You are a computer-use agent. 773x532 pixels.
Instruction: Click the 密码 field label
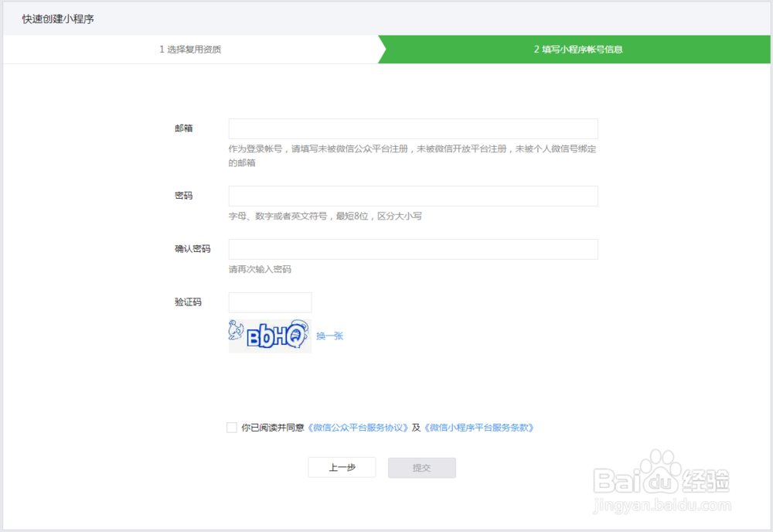coord(184,196)
